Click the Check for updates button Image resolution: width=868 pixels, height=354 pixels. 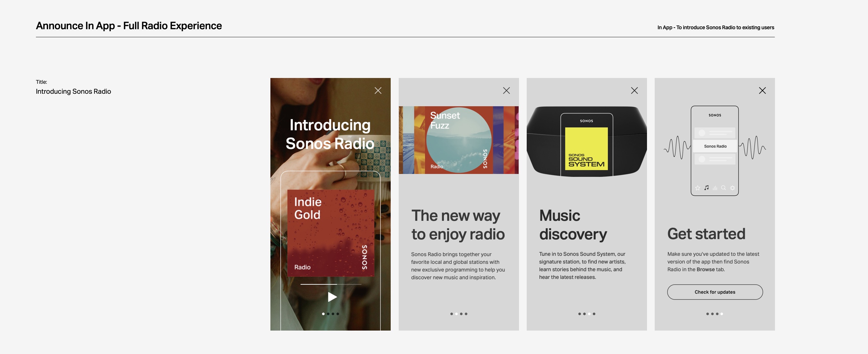coord(715,292)
